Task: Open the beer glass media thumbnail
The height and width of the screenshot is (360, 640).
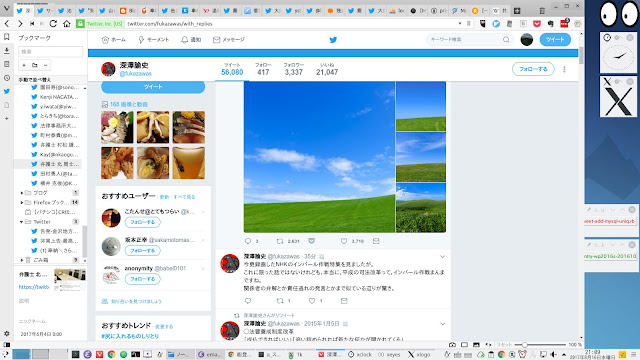Action: pos(189,163)
